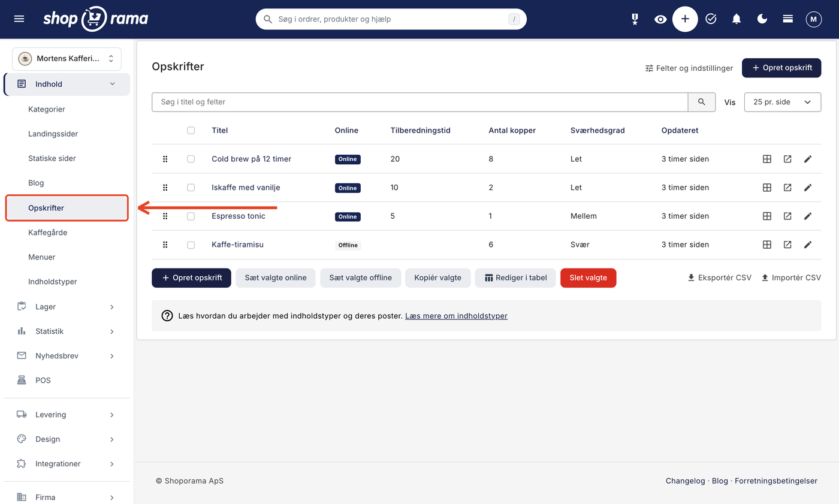Expand the Statistik sidebar section

tap(67, 331)
